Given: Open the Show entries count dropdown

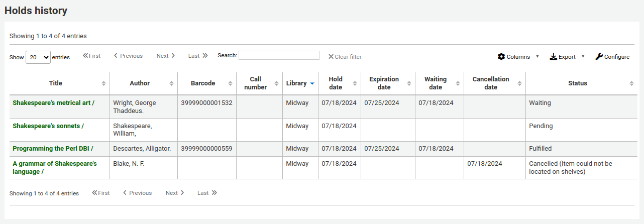Looking at the screenshot, I should [x=38, y=57].
